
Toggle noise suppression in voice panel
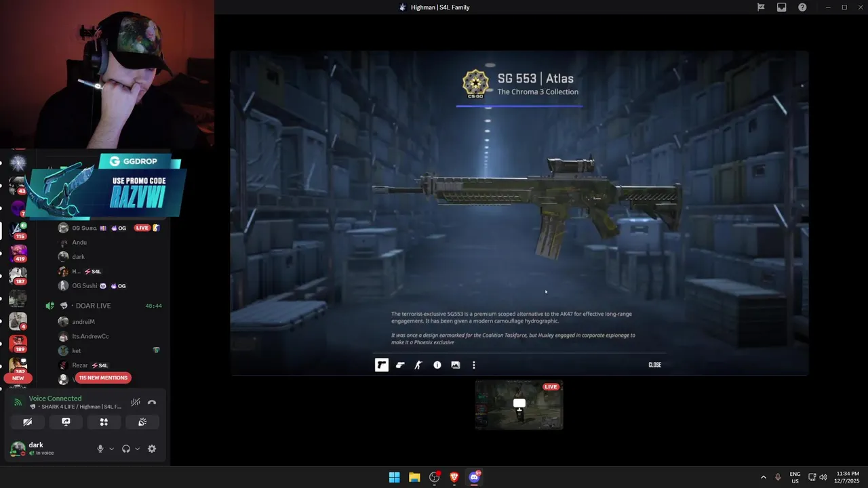pos(136,402)
